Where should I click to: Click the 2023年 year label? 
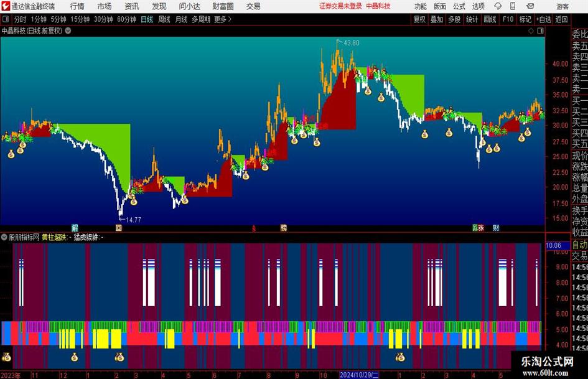(x=11, y=375)
